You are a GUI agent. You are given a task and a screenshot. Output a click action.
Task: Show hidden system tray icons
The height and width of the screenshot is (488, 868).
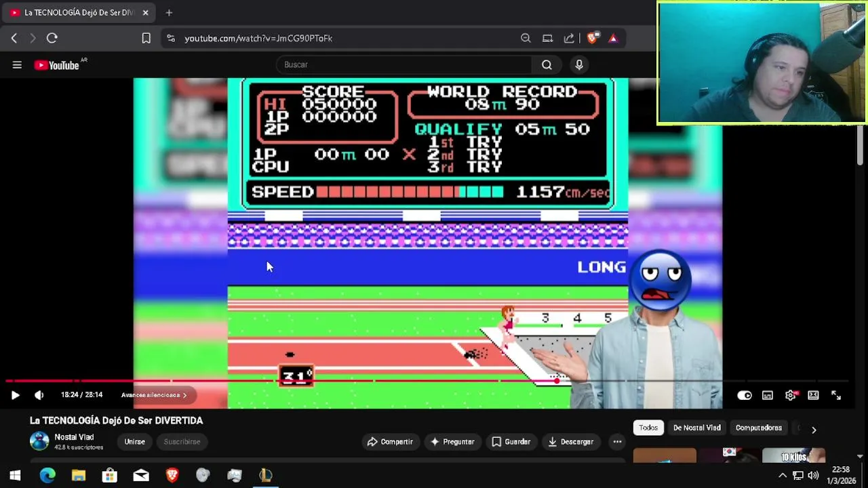[783, 476]
